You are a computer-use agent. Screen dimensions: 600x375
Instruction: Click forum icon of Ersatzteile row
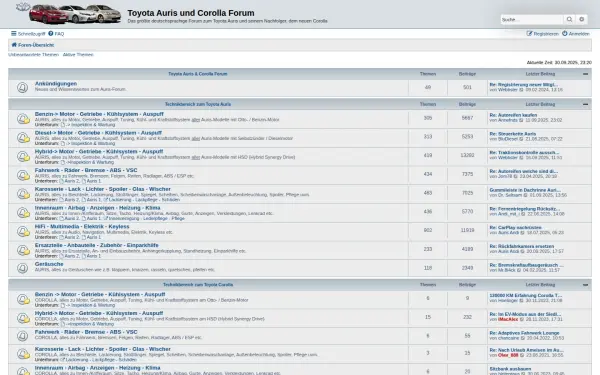pyautogui.click(x=23, y=250)
